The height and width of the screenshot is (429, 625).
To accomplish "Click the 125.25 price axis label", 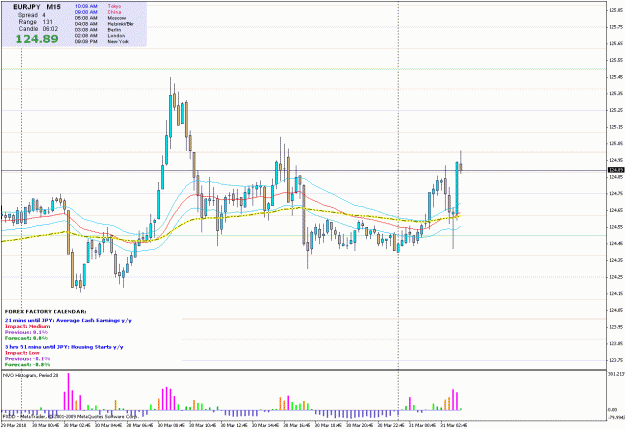I will (616, 110).
